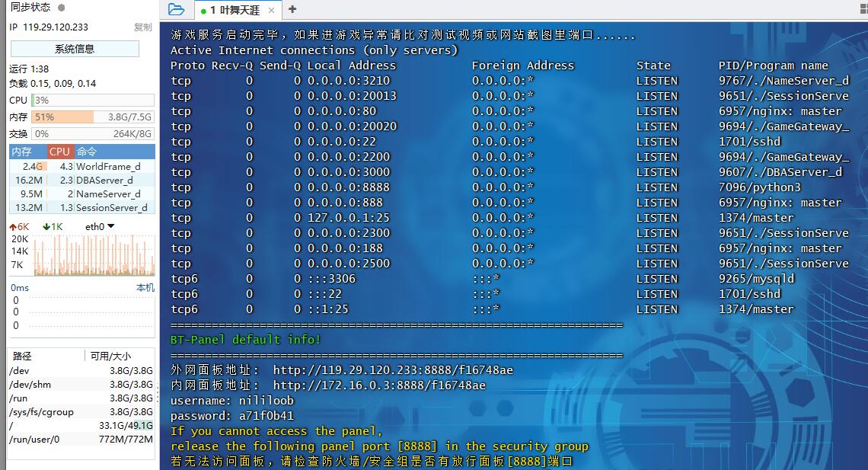Screen dimensions: 868x470
Task: Select the NameServer_d process row
Action: [82, 193]
